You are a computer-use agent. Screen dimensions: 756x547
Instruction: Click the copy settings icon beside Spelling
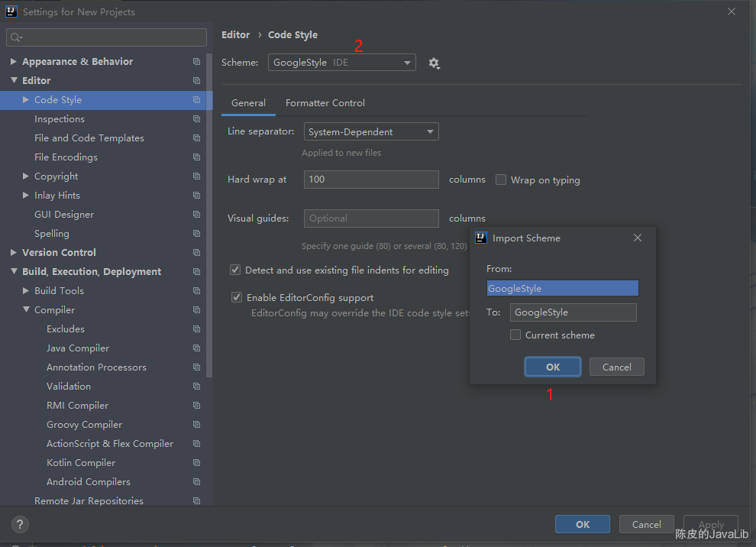(x=196, y=233)
